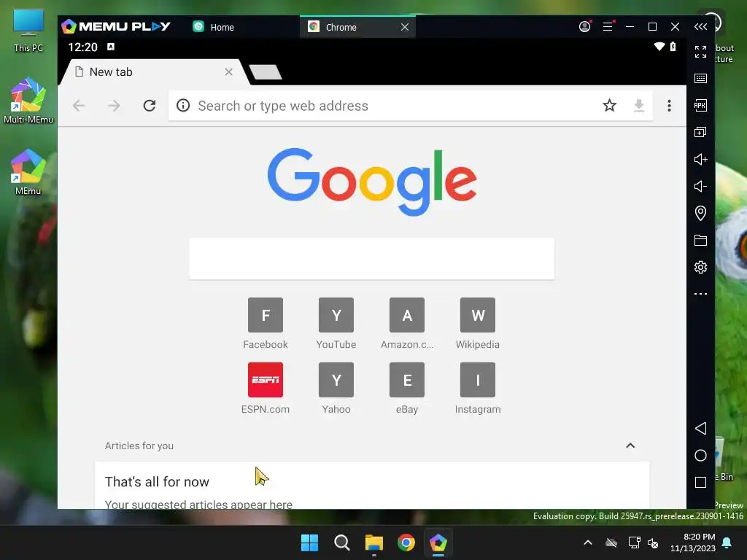Open the MEmu desktop shortcut
747x560 pixels.
[28, 172]
